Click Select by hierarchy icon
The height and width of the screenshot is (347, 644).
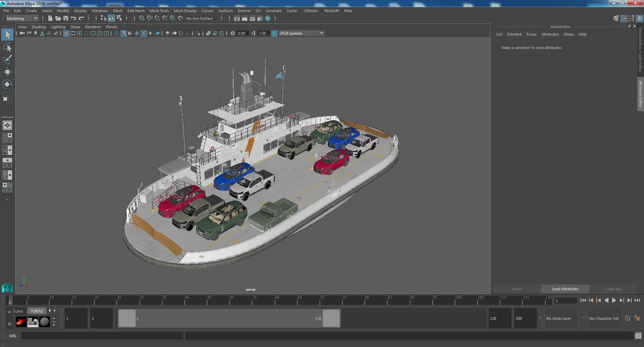point(103,18)
